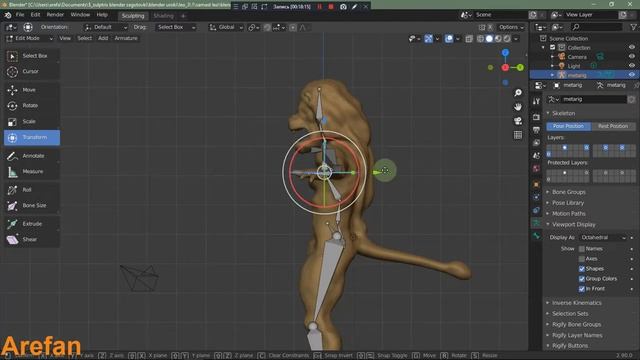Open the Edit Mode dropdown

[x=29, y=38]
